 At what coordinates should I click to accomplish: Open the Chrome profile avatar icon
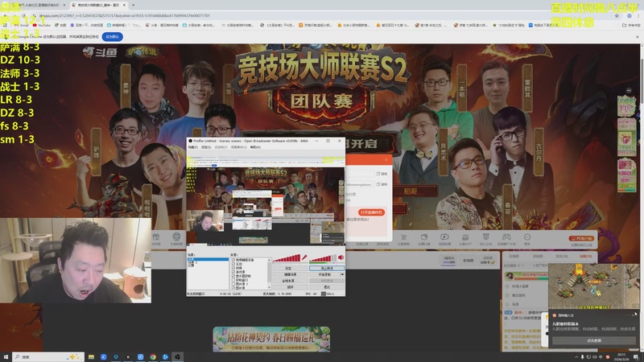pyautogui.click(x=630, y=15)
